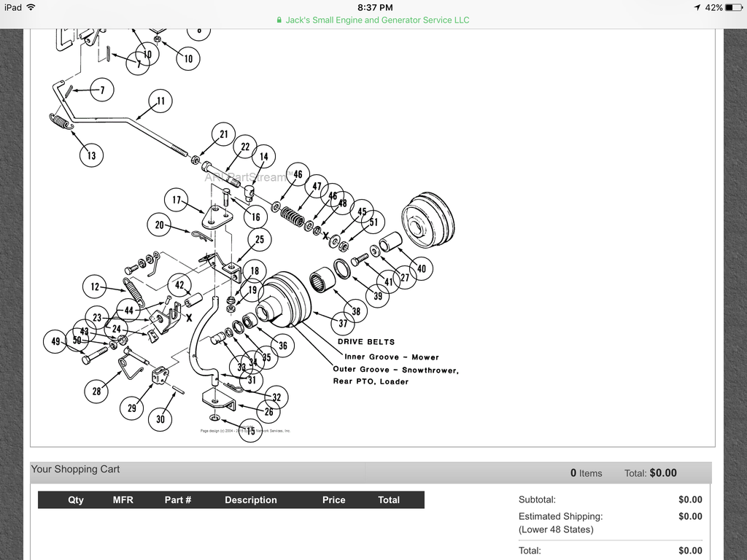The height and width of the screenshot is (560, 747).
Task: Select part 21 on the rod assembly
Action: pos(223,133)
